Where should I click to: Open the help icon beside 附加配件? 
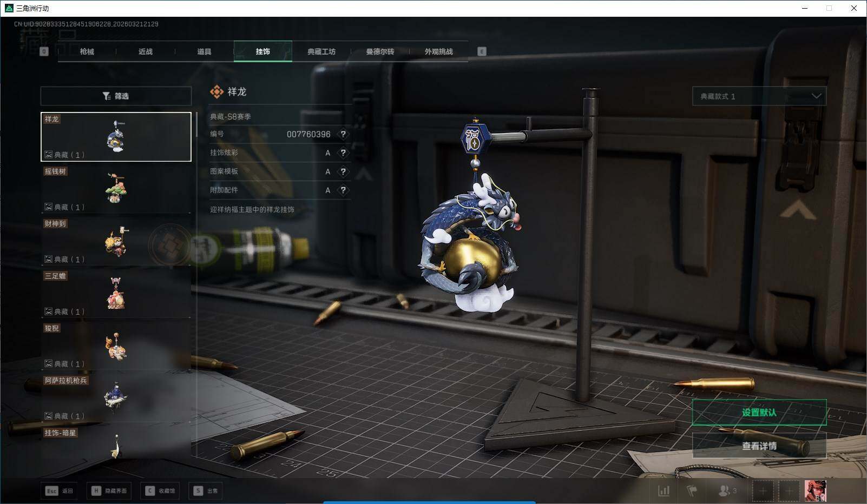[x=343, y=190]
